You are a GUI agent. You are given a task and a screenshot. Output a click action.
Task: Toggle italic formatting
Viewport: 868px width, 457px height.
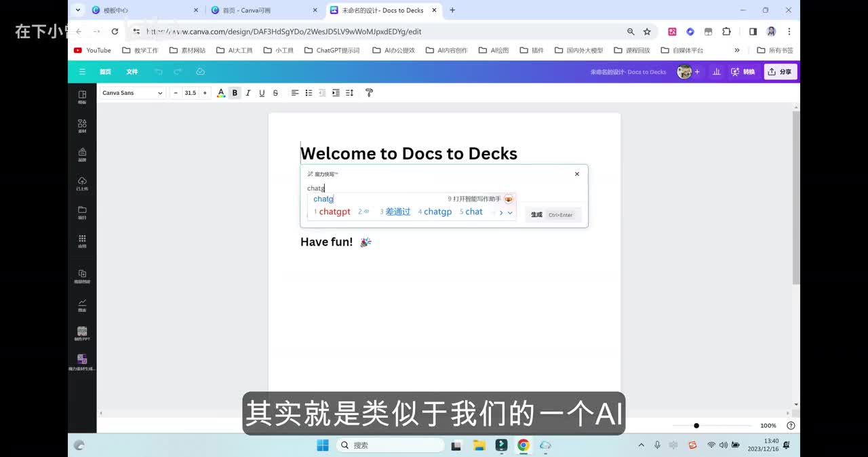click(248, 93)
